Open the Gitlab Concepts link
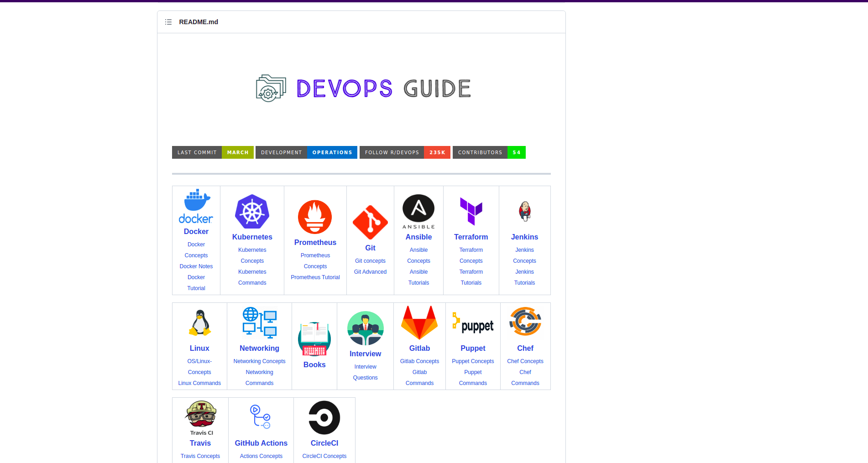Image resolution: width=868 pixels, height=463 pixels. click(x=419, y=361)
